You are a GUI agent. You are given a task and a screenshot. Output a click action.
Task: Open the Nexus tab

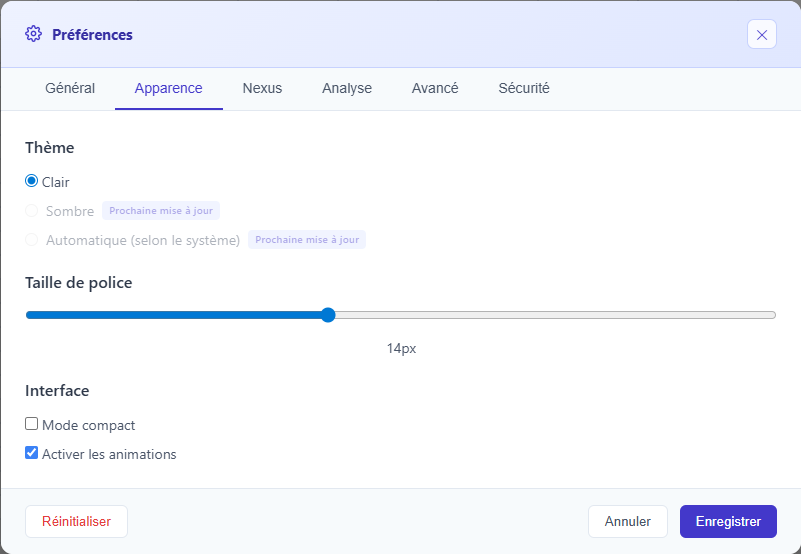(262, 88)
